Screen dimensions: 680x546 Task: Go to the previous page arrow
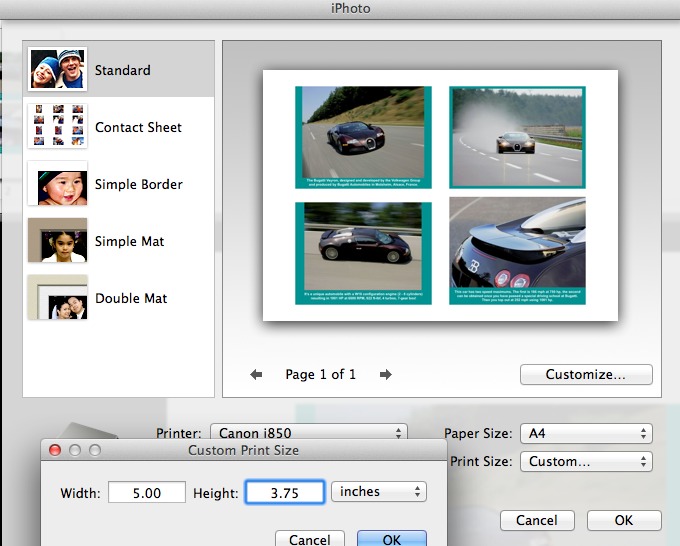coord(257,375)
